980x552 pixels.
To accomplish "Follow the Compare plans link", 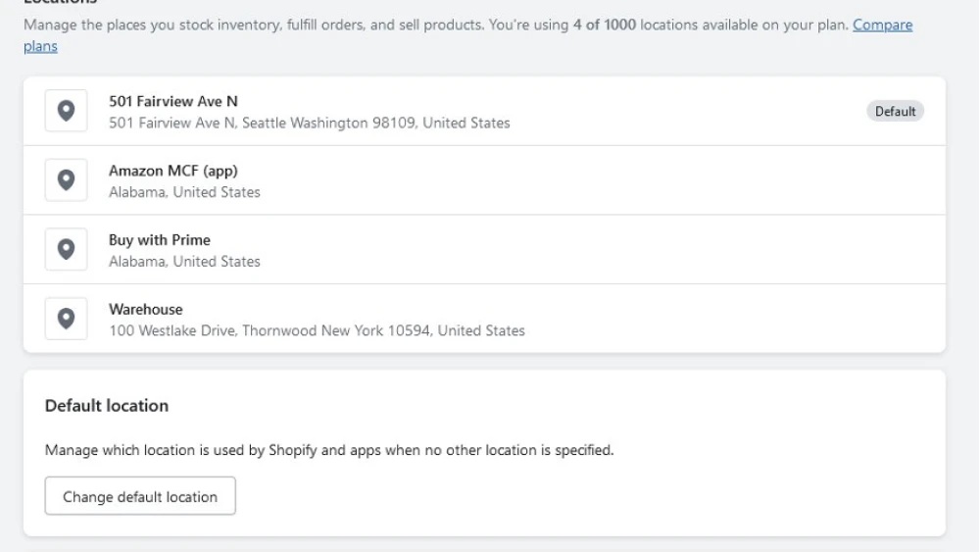I will [882, 25].
